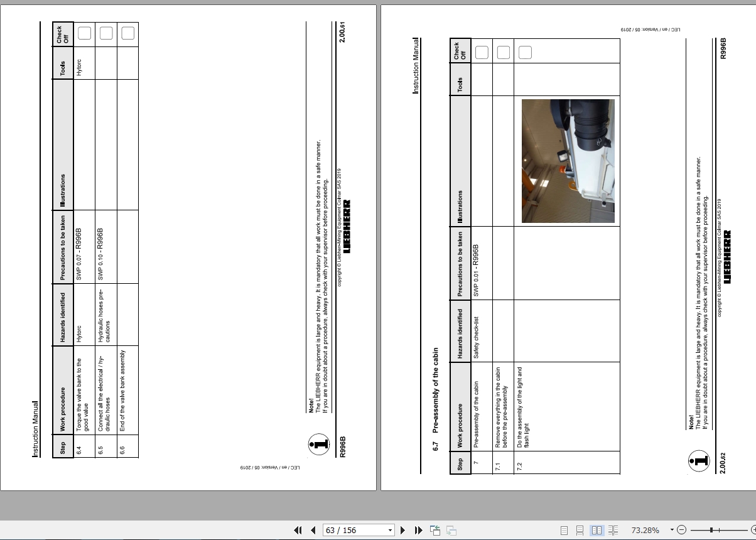Go to the next view
The image size is (756, 540).
coord(450,530)
